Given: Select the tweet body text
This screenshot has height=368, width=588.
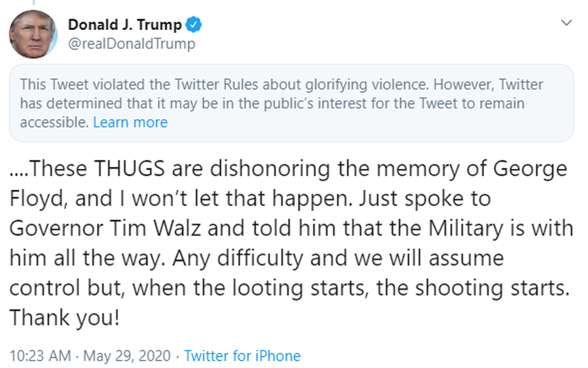Looking at the screenshot, I should pyautogui.click(x=288, y=242).
